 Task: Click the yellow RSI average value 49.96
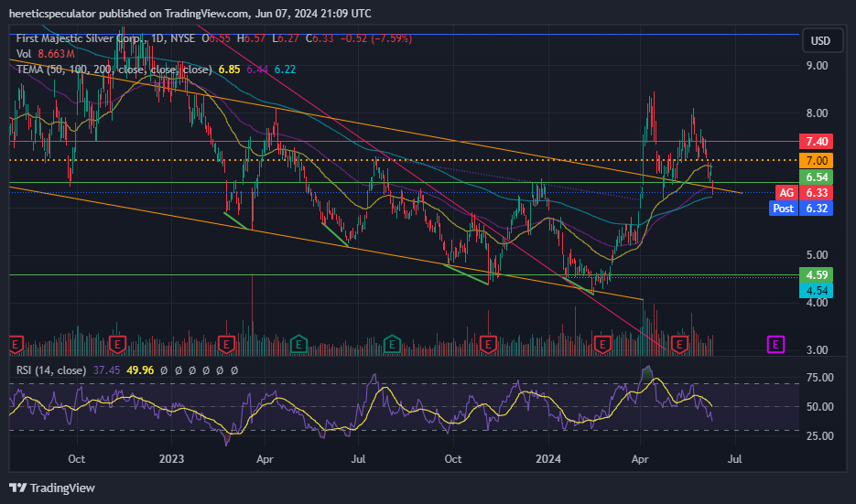click(x=140, y=370)
